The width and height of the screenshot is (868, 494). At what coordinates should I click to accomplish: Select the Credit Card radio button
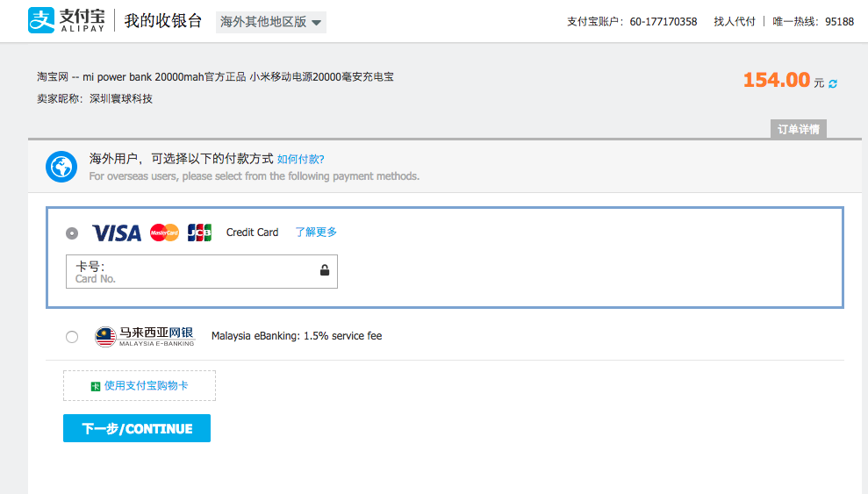[72, 233]
